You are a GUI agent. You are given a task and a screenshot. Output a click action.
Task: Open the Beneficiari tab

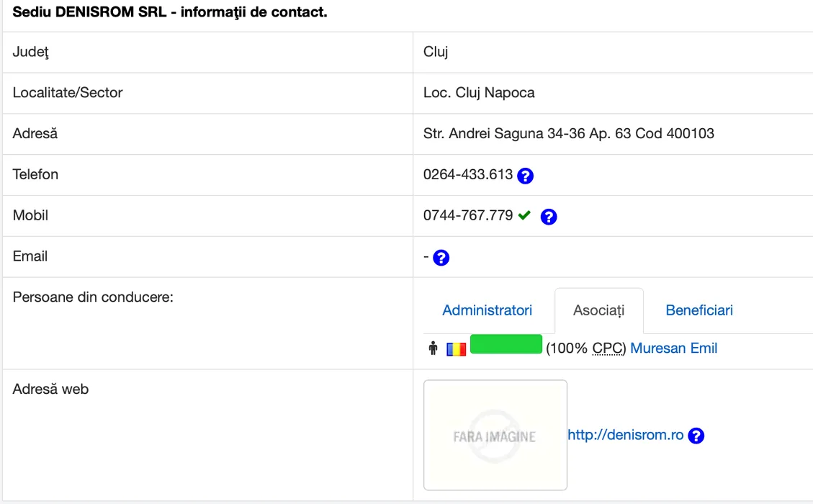click(x=699, y=310)
